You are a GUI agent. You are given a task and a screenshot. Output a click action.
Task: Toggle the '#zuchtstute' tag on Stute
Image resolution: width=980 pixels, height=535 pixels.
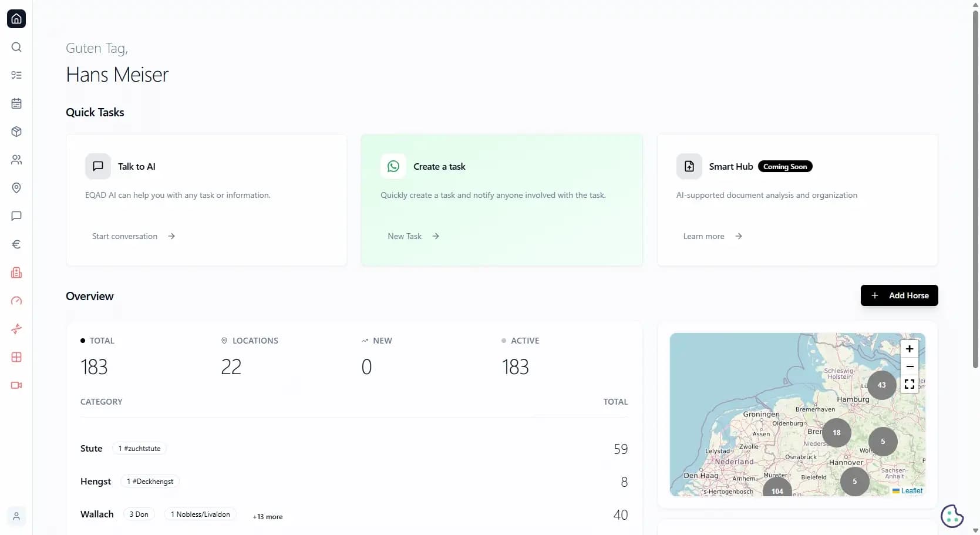139,448
